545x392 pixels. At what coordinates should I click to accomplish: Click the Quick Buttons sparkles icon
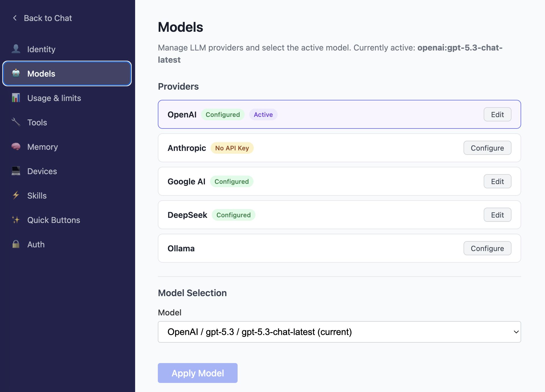click(16, 220)
